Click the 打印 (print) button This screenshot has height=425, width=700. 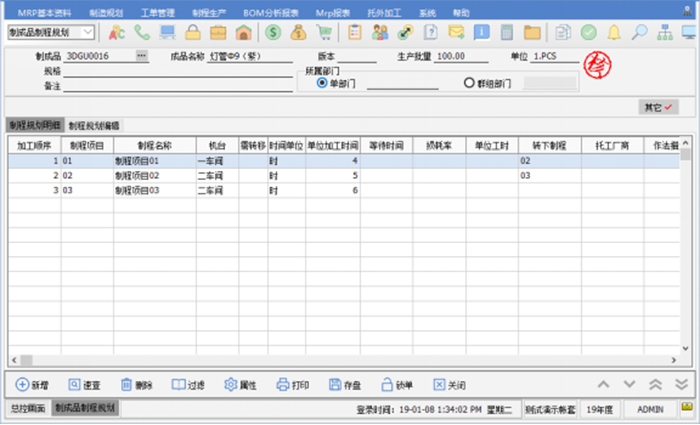coord(293,384)
